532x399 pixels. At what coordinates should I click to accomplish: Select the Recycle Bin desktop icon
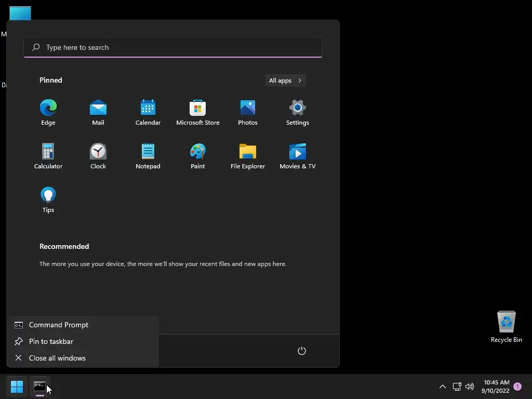[x=506, y=327]
